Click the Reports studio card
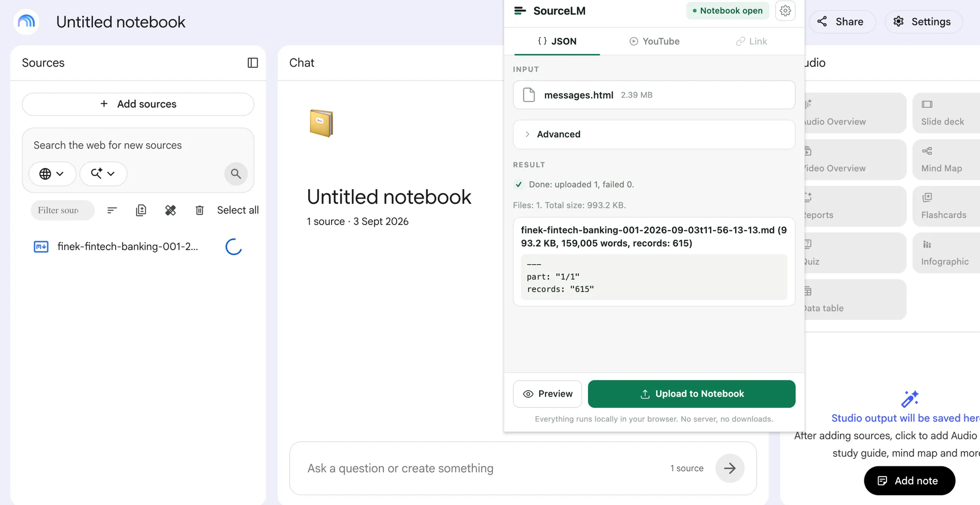The image size is (980, 505). 855,206
